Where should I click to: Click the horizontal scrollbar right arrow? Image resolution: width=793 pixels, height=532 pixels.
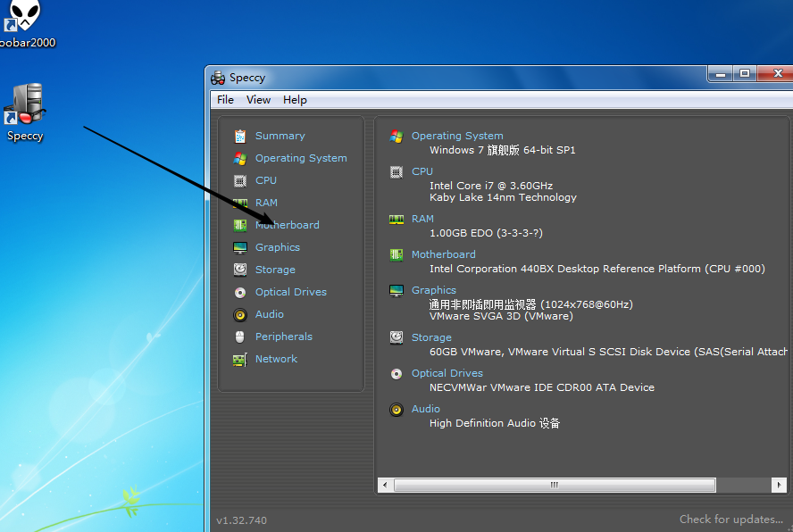click(779, 485)
